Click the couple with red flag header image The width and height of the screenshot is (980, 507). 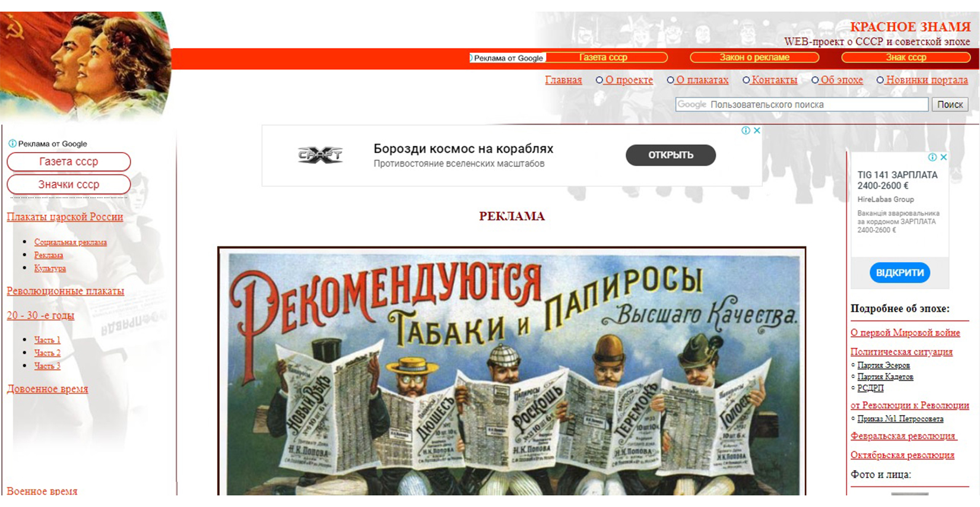point(85,65)
